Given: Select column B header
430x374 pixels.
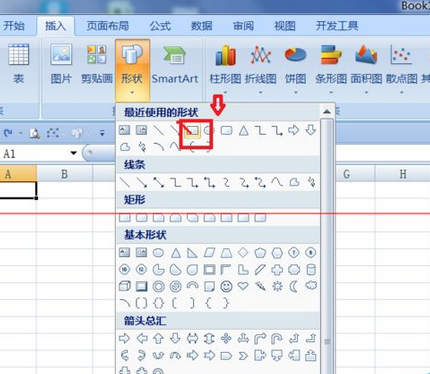Looking at the screenshot, I should [64, 174].
